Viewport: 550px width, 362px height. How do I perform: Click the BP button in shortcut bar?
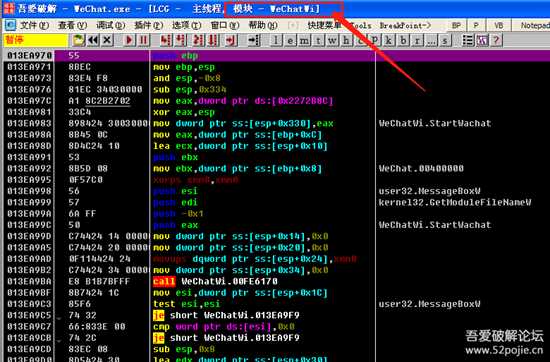coord(456,25)
